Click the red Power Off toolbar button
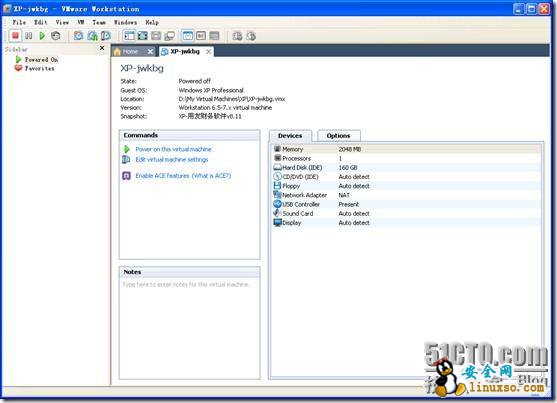The image size is (557, 403). (15, 36)
